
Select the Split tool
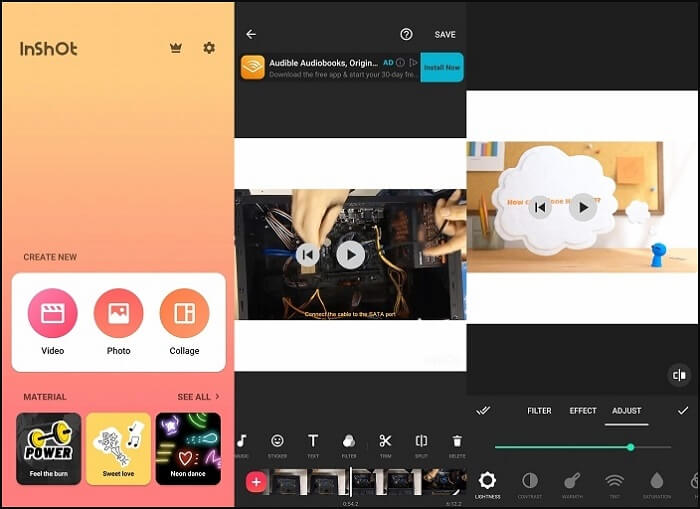pos(421,441)
